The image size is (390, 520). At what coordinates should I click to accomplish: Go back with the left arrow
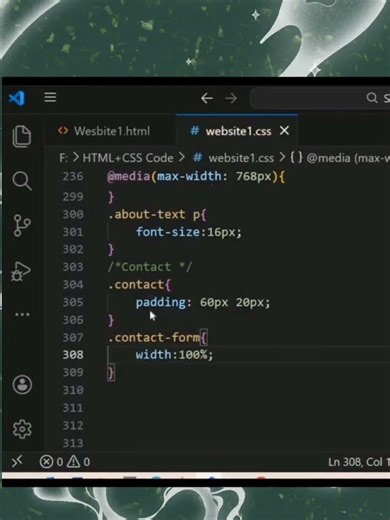pos(207,98)
